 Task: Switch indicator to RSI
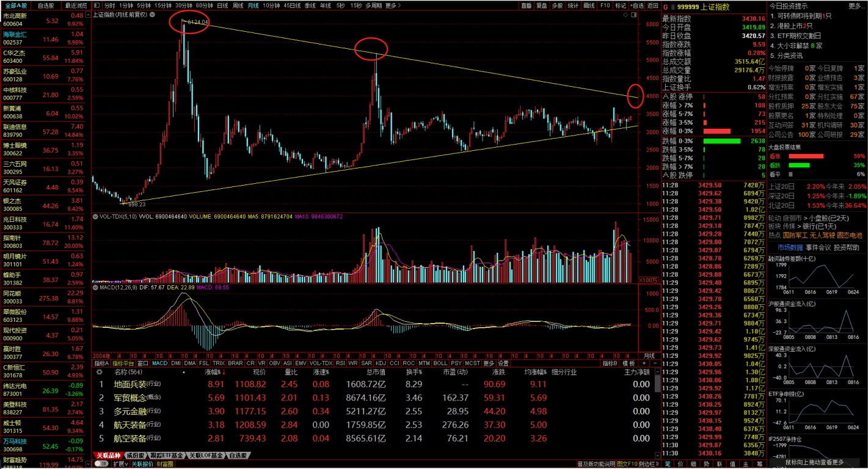(340, 363)
